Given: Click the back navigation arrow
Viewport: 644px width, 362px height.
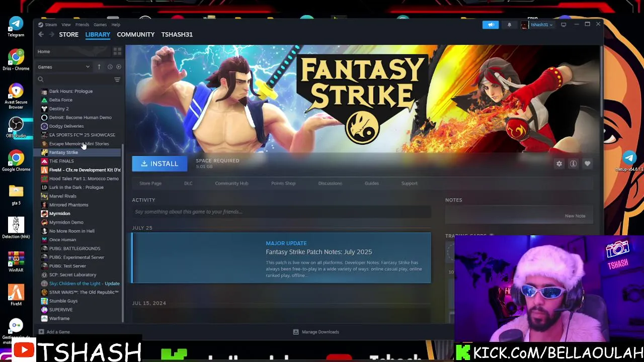Looking at the screenshot, I should [41, 34].
